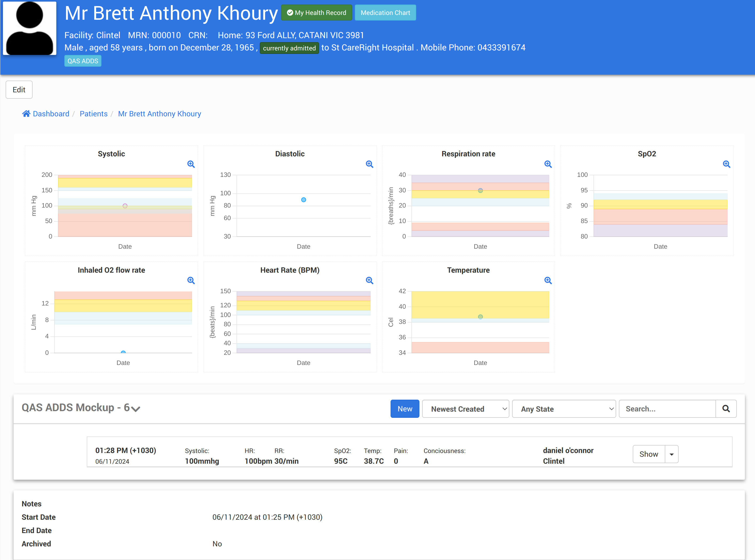Expand the Show button caret menu

pyautogui.click(x=671, y=454)
